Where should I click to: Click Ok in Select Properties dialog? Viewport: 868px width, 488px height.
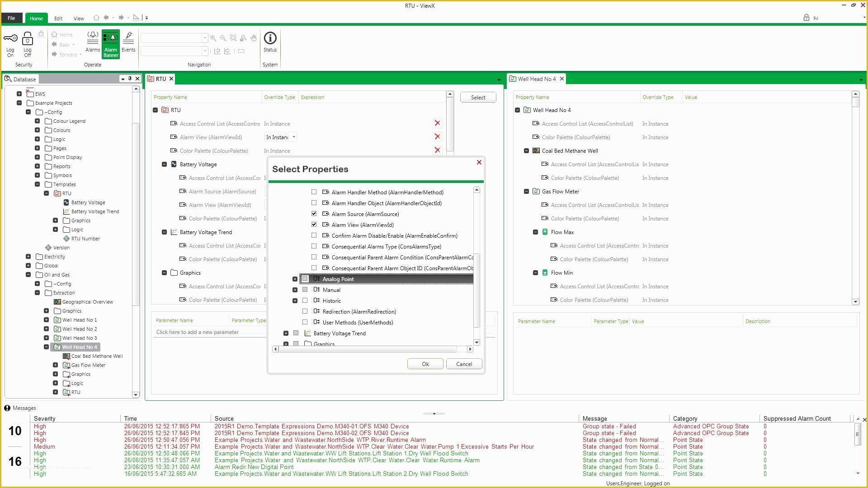425,364
